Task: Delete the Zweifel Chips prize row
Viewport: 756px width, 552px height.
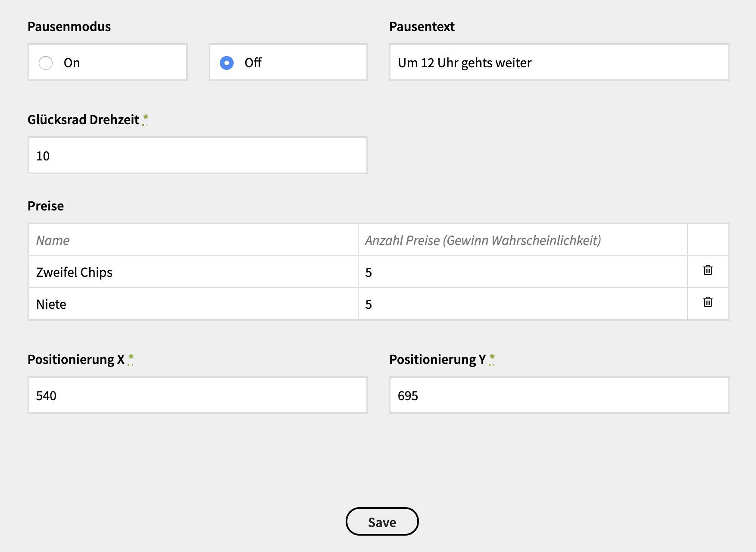Action: pyautogui.click(x=708, y=270)
